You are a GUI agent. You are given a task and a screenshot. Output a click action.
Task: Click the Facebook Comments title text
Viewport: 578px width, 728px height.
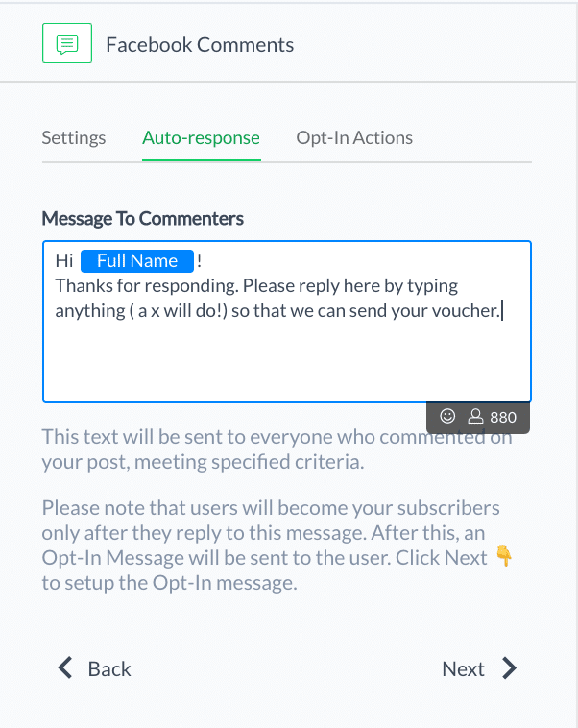pos(200,45)
